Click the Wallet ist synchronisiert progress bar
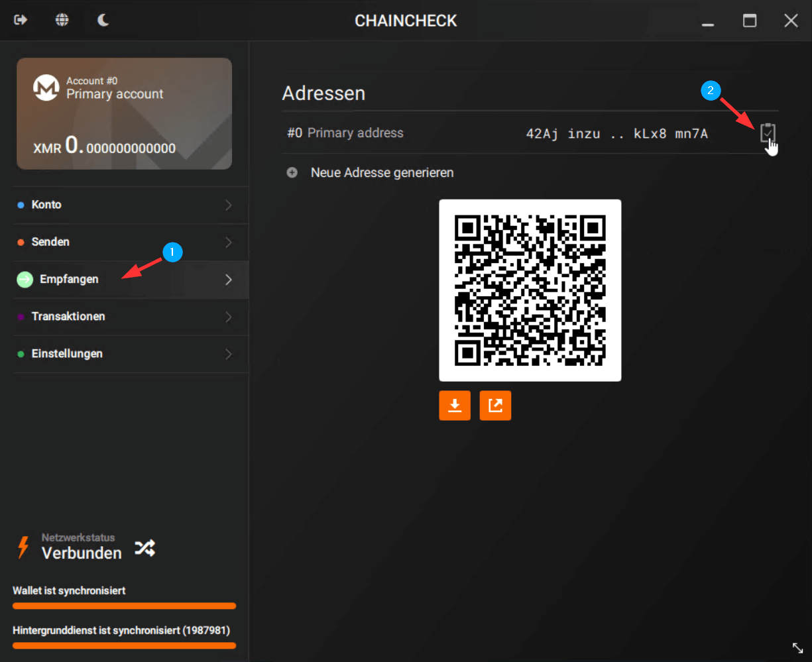Viewport: 812px width, 662px height. coord(124,606)
